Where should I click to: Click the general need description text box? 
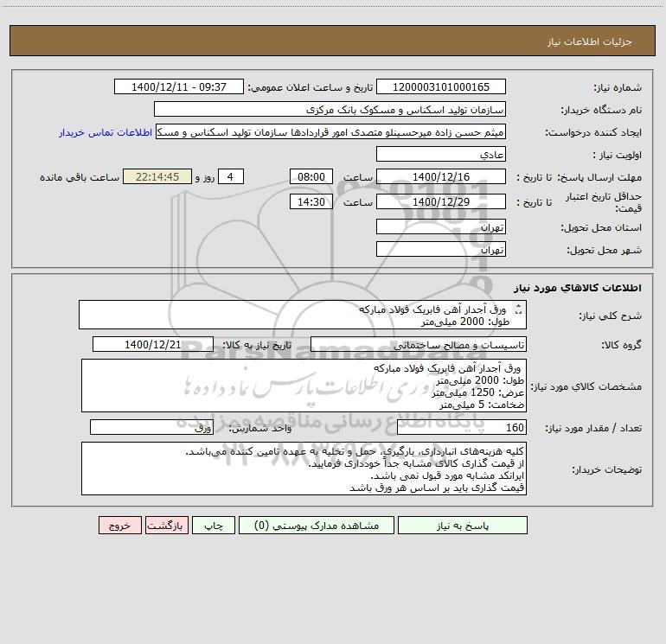[x=303, y=315]
